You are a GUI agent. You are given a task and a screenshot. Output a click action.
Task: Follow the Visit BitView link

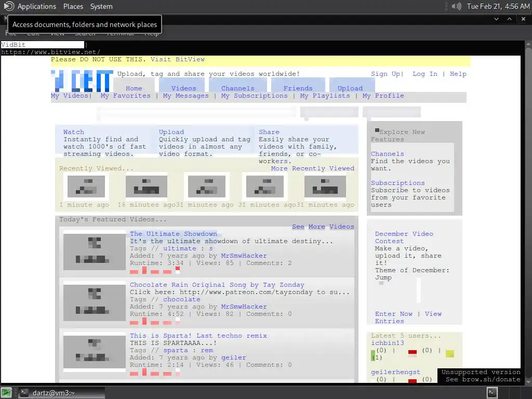178,59
